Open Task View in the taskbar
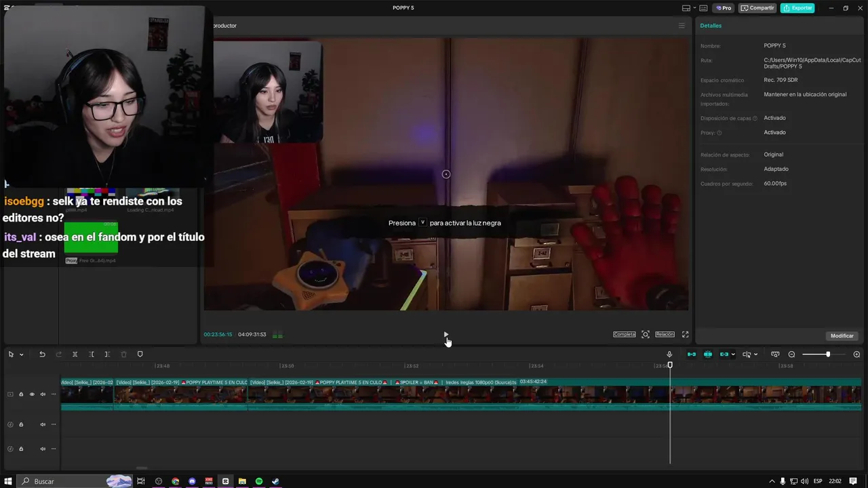The height and width of the screenshot is (488, 868). pyautogui.click(x=141, y=481)
